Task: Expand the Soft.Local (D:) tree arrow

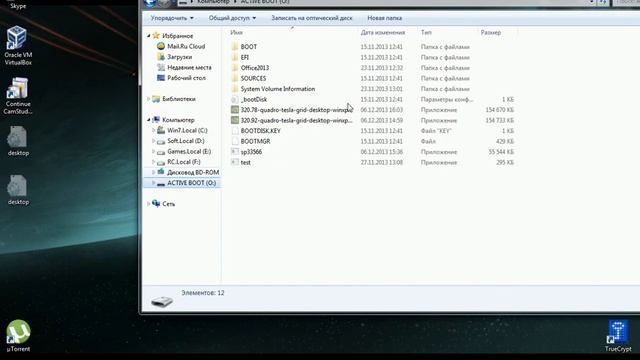Action: 153,141
